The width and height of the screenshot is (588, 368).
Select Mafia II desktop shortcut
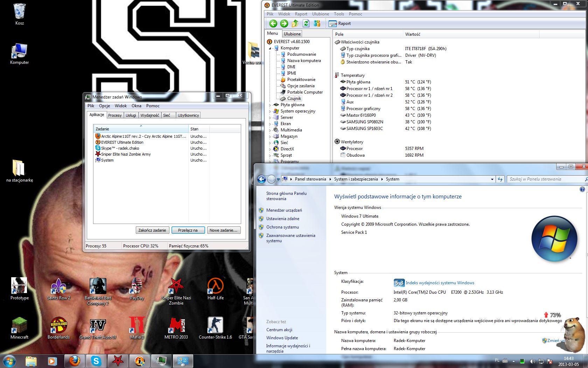137,328
